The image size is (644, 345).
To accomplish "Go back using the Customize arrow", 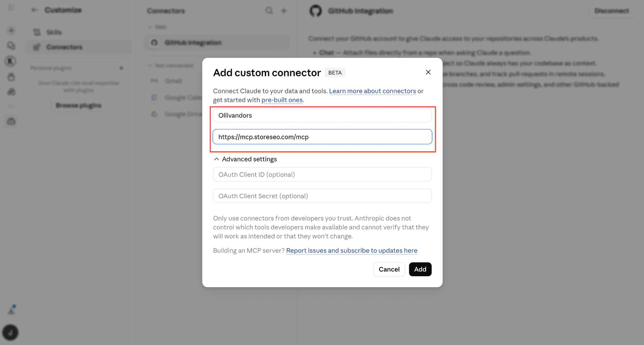I will pyautogui.click(x=35, y=10).
